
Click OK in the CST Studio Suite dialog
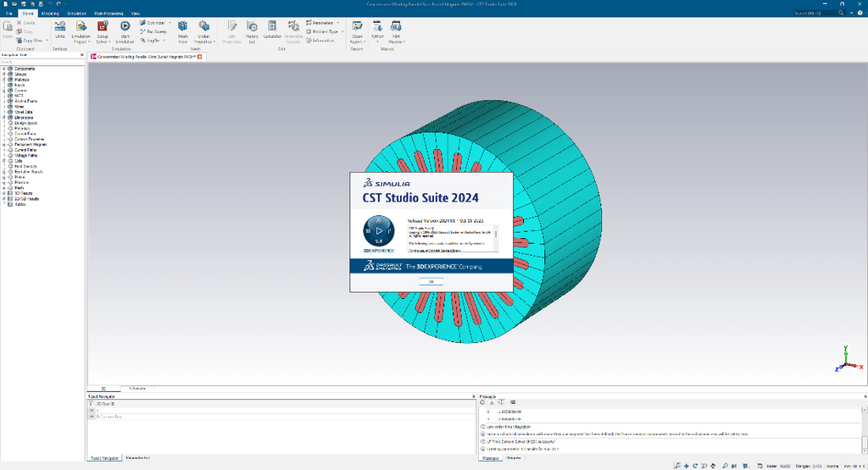[431, 282]
